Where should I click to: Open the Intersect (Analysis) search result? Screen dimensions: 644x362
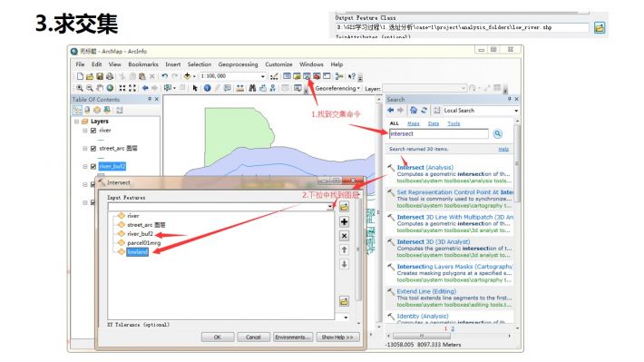425,168
